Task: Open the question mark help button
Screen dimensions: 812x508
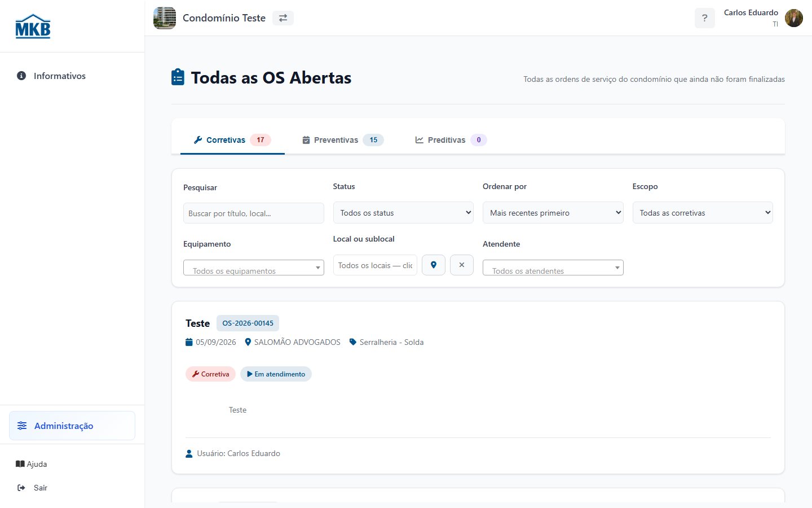Action: point(704,18)
